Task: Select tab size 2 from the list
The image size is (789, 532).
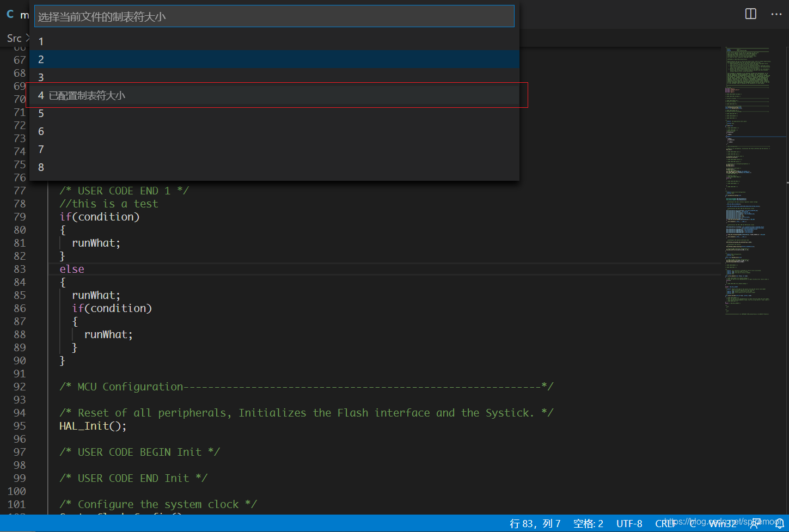Action: click(274, 59)
